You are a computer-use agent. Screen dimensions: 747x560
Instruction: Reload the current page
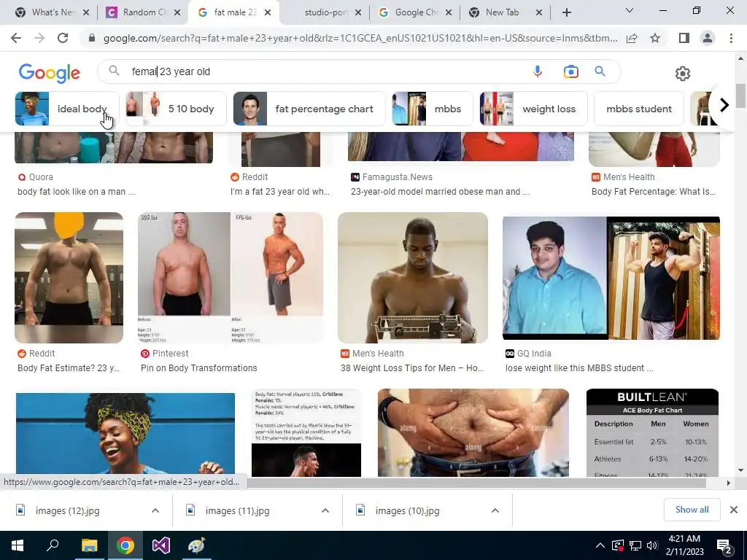(63, 38)
